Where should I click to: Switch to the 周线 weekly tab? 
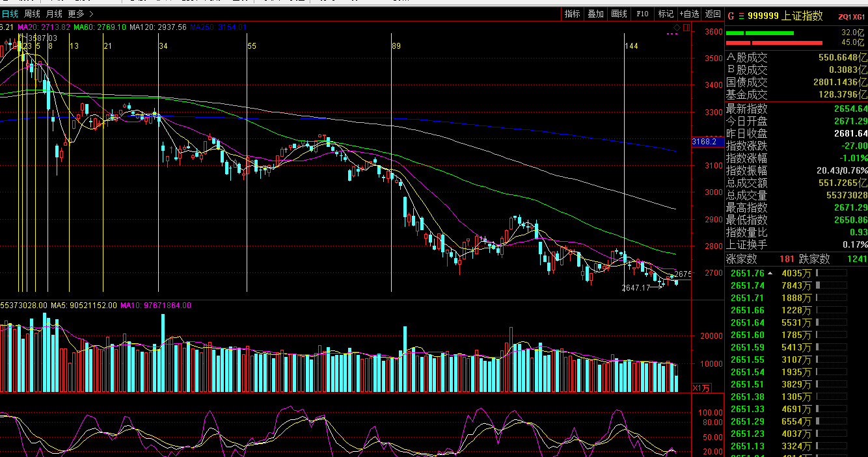point(32,14)
